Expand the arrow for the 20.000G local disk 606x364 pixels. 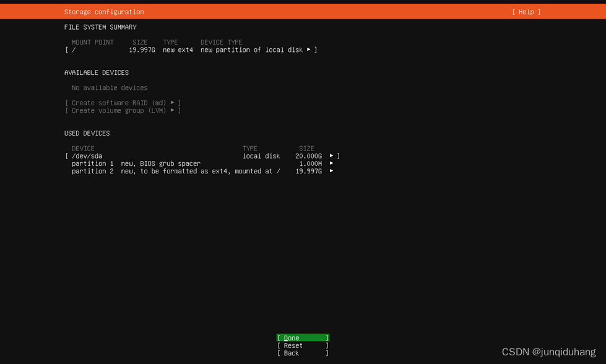click(x=332, y=156)
